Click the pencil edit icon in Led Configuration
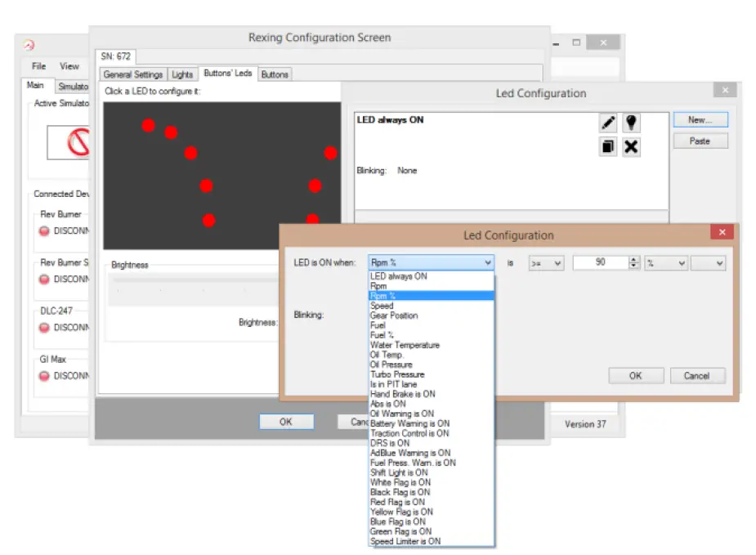The image size is (756, 555). (x=608, y=123)
